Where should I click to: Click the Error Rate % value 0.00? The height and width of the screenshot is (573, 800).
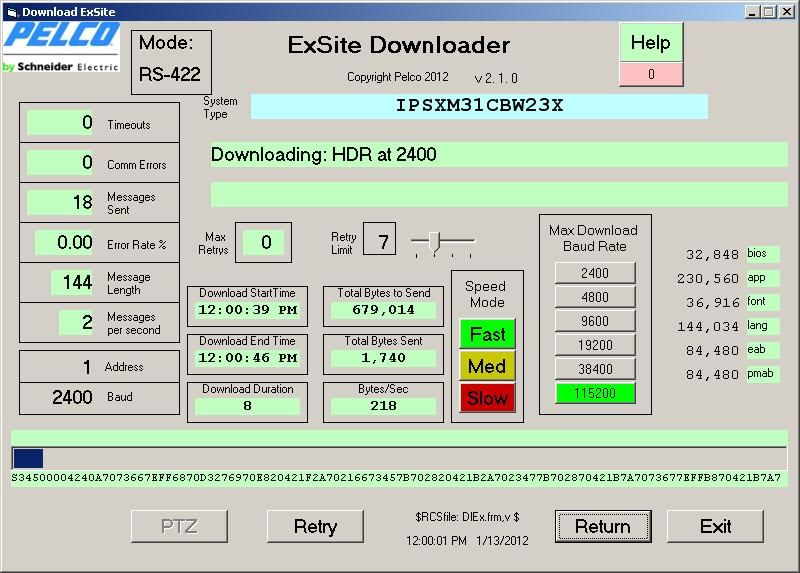[x=64, y=242]
